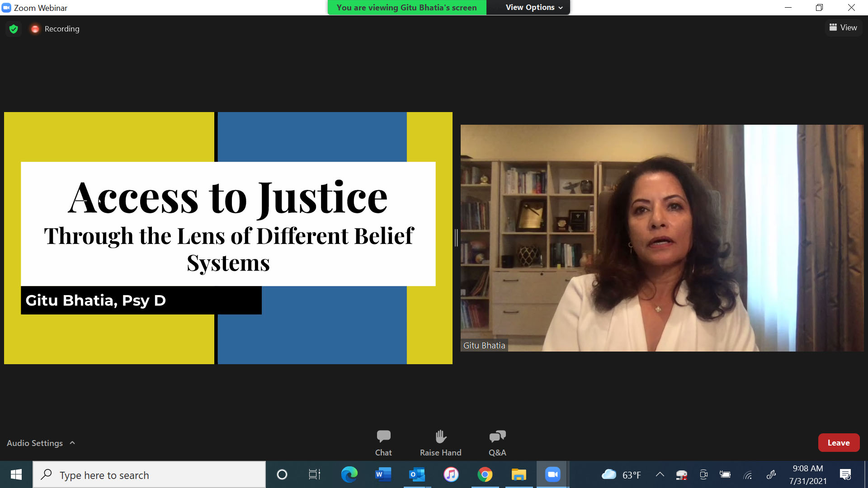Open Word from the taskbar
This screenshot has width=868, height=488.
[383, 474]
